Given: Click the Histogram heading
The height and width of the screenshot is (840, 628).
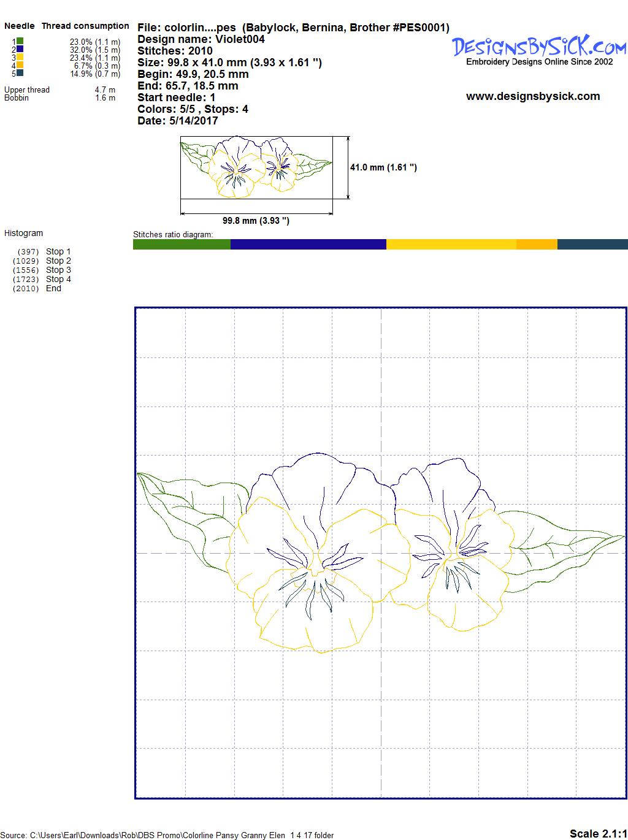Looking at the screenshot, I should [x=24, y=233].
